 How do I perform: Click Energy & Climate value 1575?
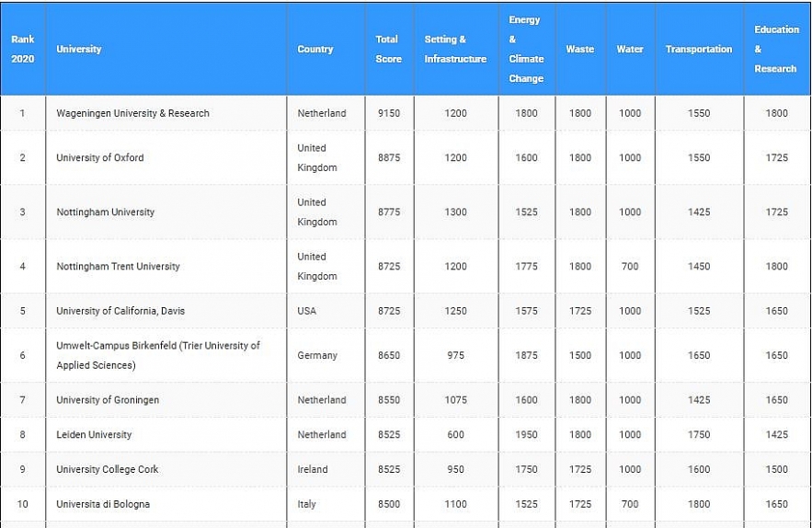[526, 311]
